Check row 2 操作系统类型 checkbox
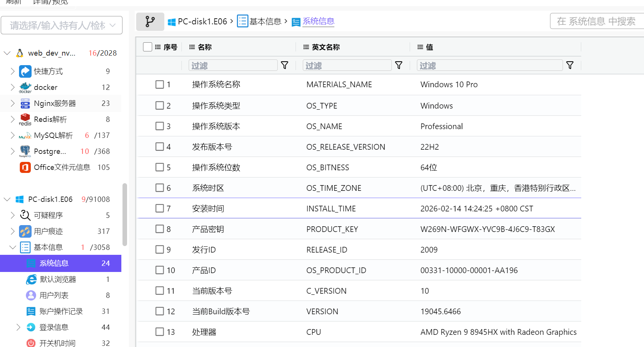 click(x=160, y=106)
